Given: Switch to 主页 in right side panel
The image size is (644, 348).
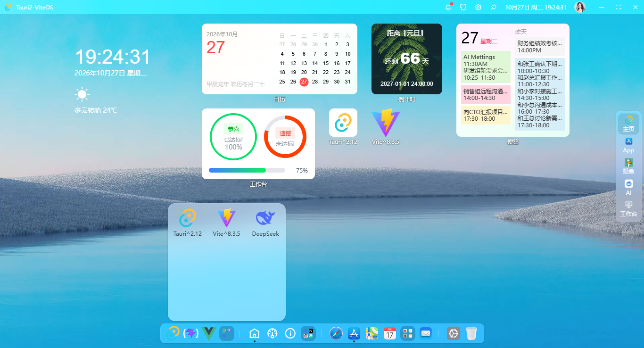Looking at the screenshot, I should pyautogui.click(x=628, y=124).
